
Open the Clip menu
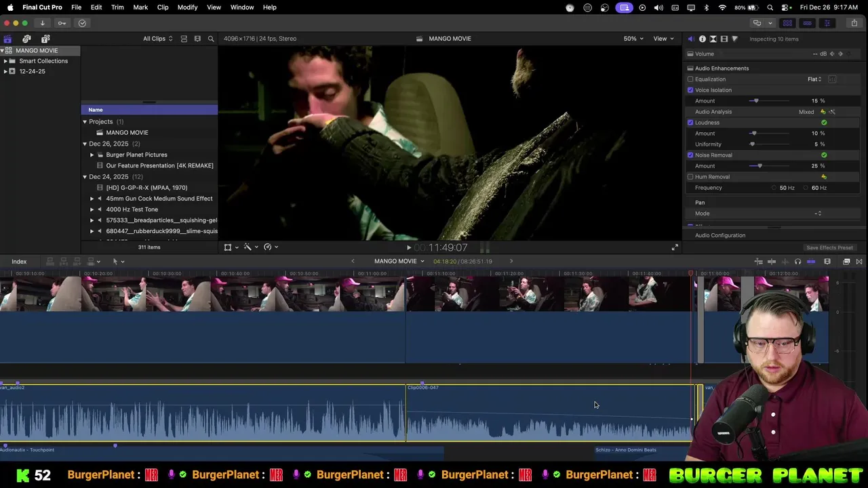coord(163,7)
